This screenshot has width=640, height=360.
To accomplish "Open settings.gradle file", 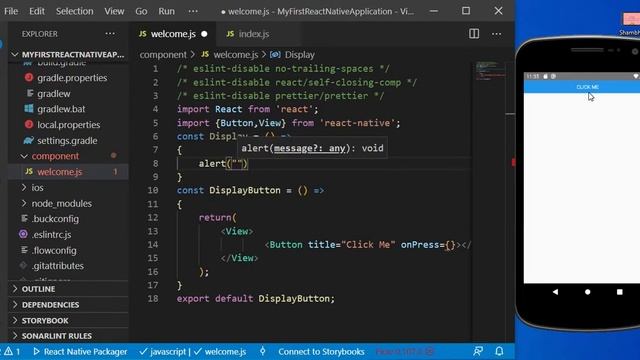I will click(x=67, y=140).
